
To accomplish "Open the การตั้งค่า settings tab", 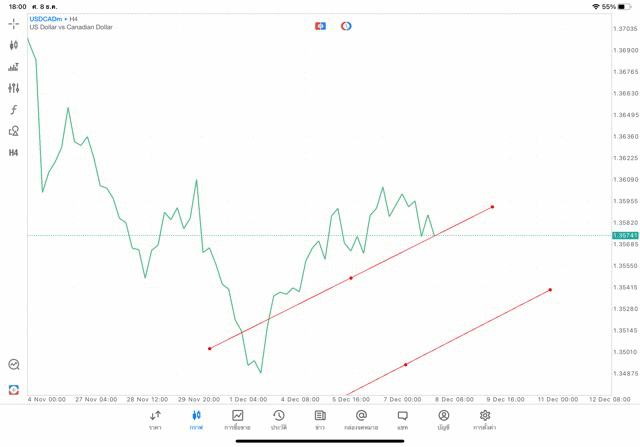I will click(x=485, y=420).
